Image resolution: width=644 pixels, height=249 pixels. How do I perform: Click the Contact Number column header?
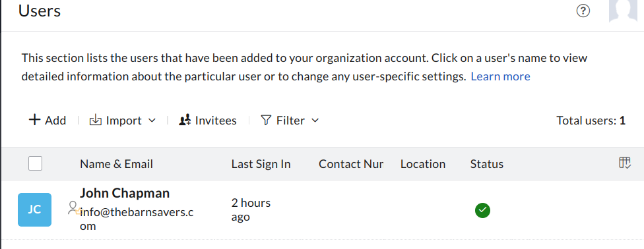pyautogui.click(x=351, y=164)
